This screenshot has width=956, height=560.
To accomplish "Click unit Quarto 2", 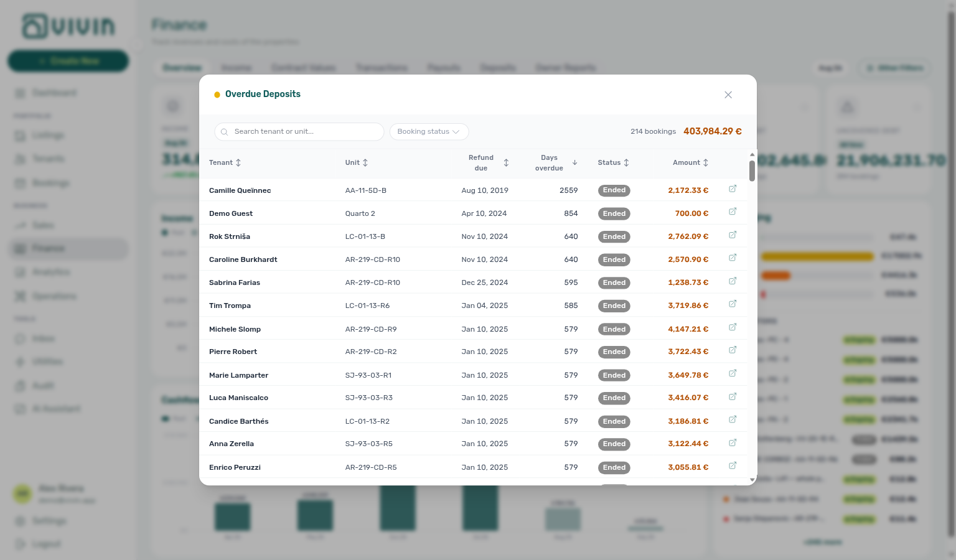I will [360, 213].
